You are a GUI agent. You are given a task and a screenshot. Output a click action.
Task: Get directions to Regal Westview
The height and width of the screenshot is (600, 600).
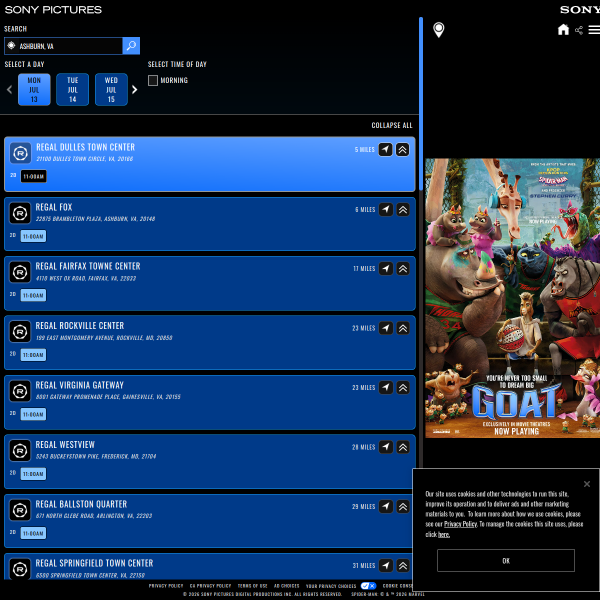(386, 447)
